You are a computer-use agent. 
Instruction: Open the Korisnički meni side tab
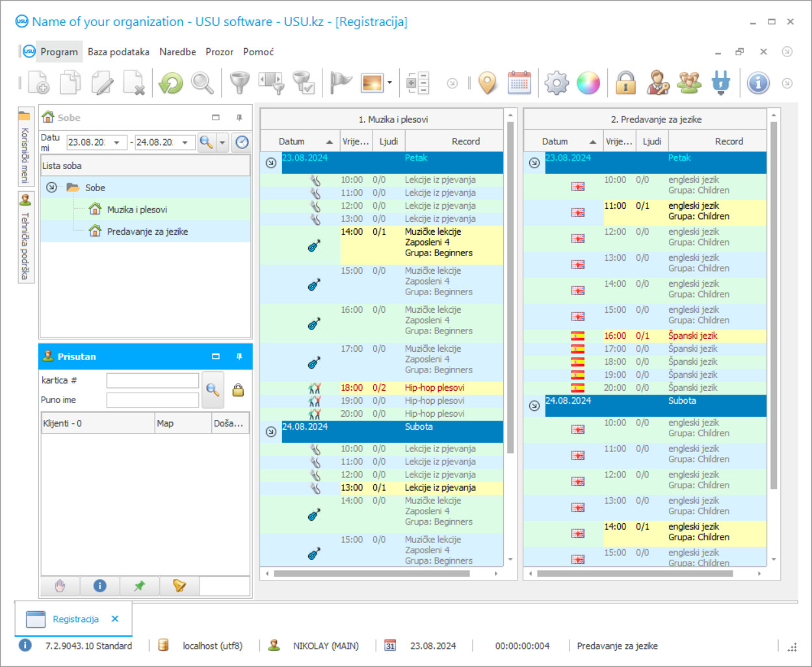(x=25, y=147)
